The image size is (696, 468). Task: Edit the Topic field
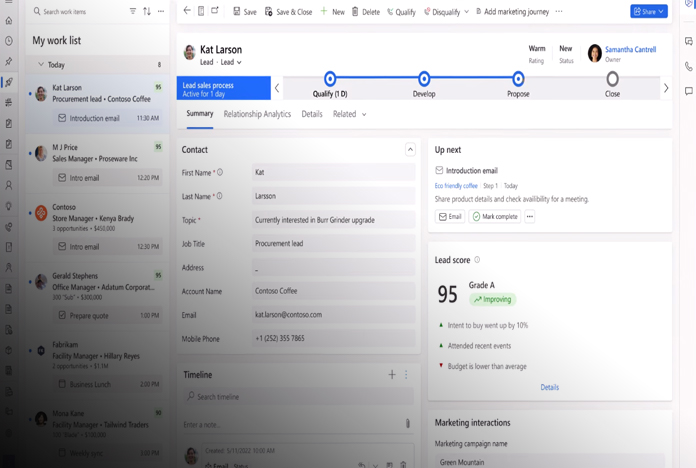pyautogui.click(x=333, y=220)
